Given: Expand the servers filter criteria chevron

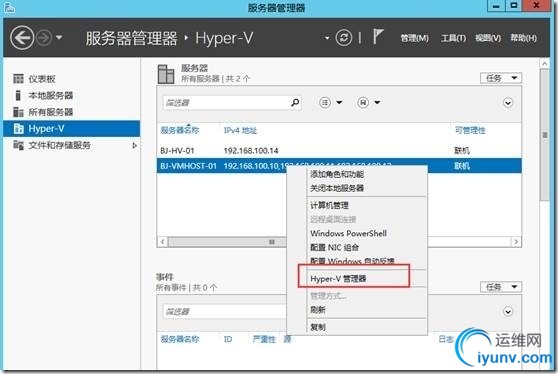Looking at the screenshot, I should [508, 103].
